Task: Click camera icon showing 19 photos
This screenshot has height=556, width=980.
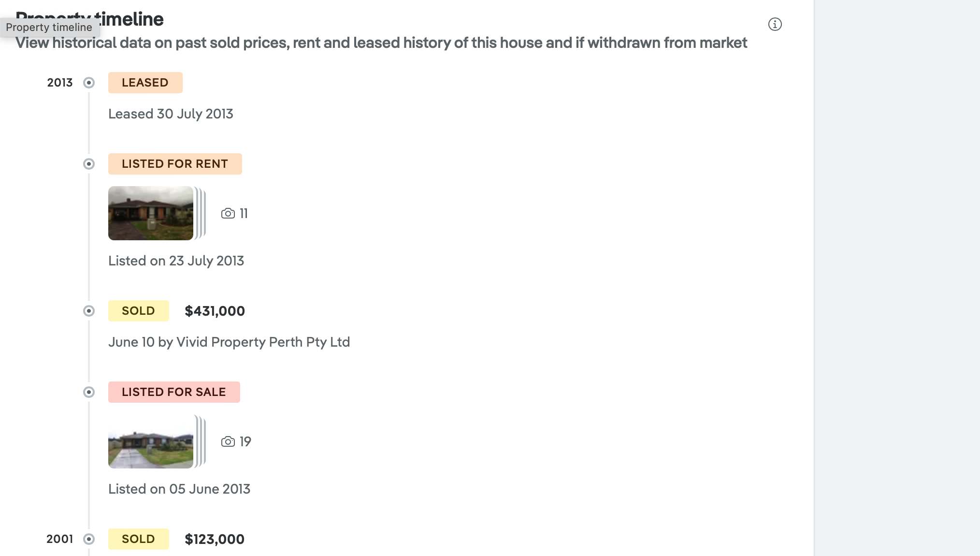Action: 228,442
